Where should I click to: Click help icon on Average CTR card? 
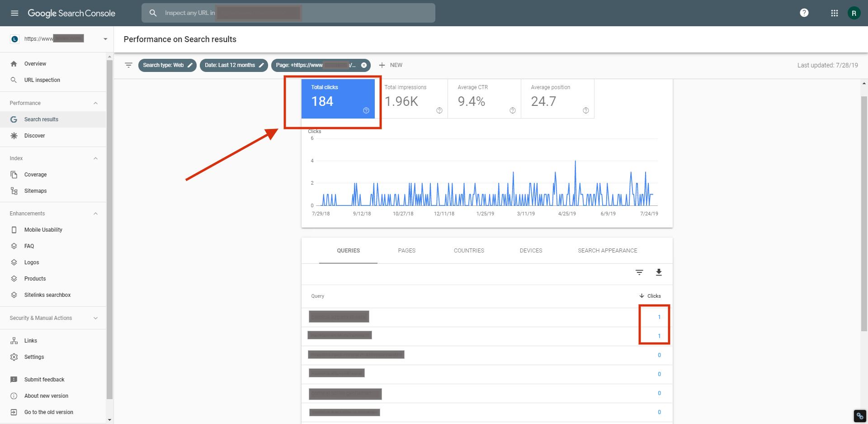pyautogui.click(x=513, y=110)
